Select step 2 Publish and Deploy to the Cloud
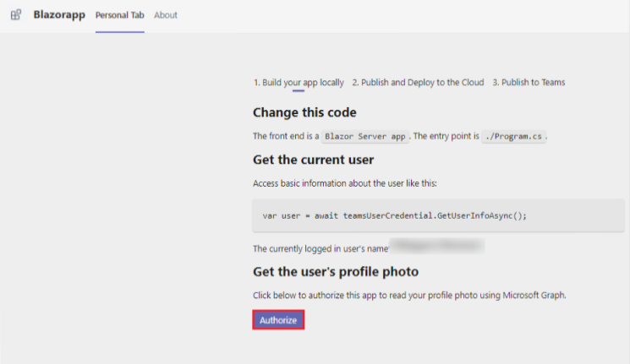 pyautogui.click(x=418, y=82)
